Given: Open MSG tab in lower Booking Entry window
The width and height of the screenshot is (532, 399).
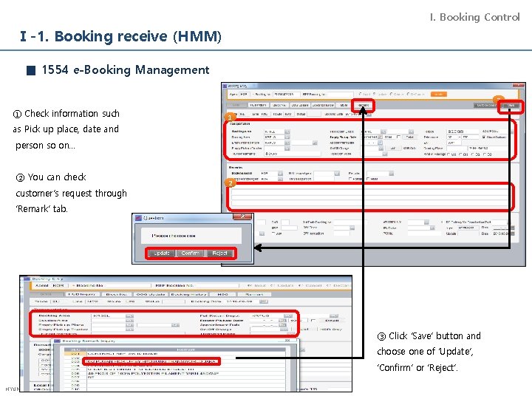Looking at the screenshot, I should 222,294.
